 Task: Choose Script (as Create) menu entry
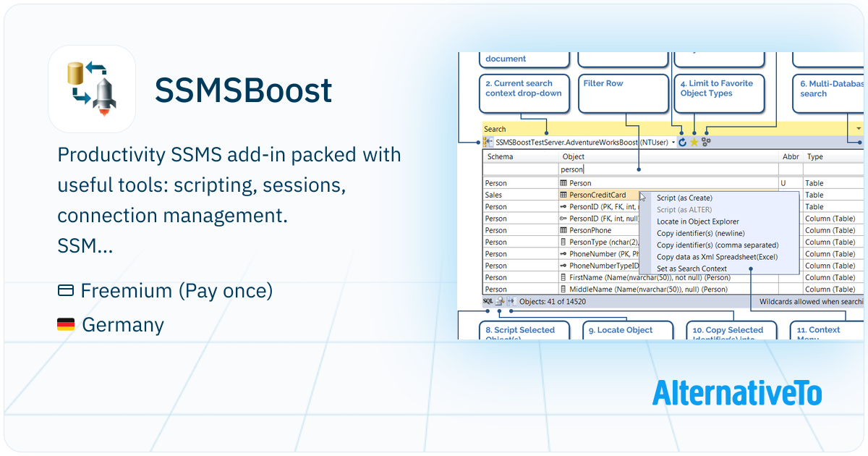pyautogui.click(x=719, y=198)
